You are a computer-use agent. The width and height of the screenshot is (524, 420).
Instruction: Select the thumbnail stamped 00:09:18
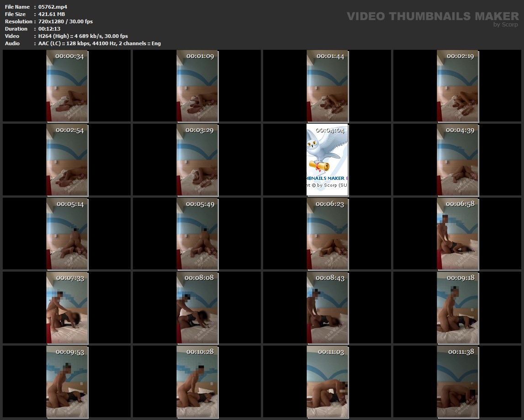coord(458,308)
